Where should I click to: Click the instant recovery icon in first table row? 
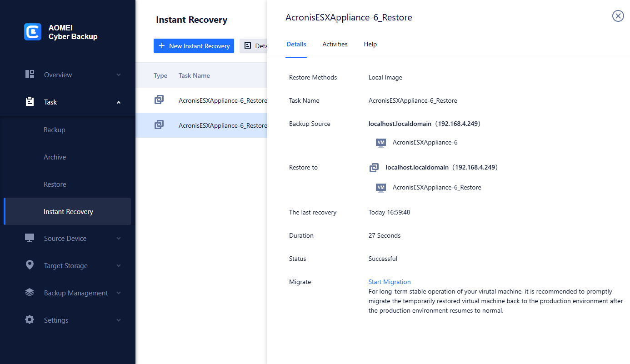(159, 100)
